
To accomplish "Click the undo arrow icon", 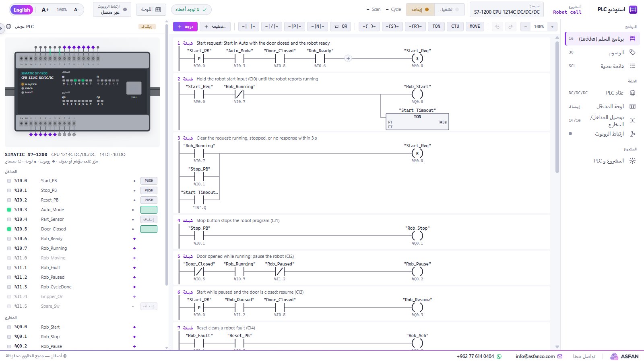I will 497,27.
